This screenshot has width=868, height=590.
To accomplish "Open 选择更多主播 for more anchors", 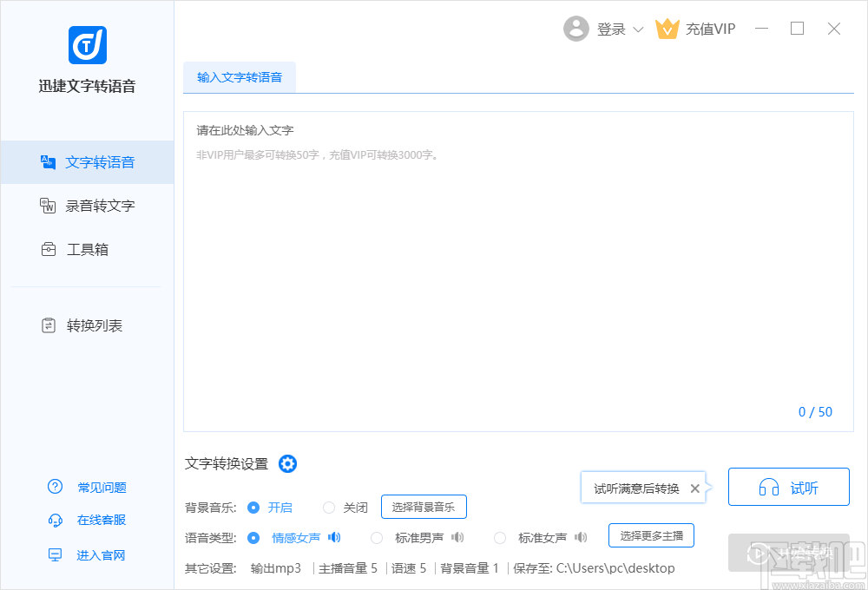I will click(651, 535).
